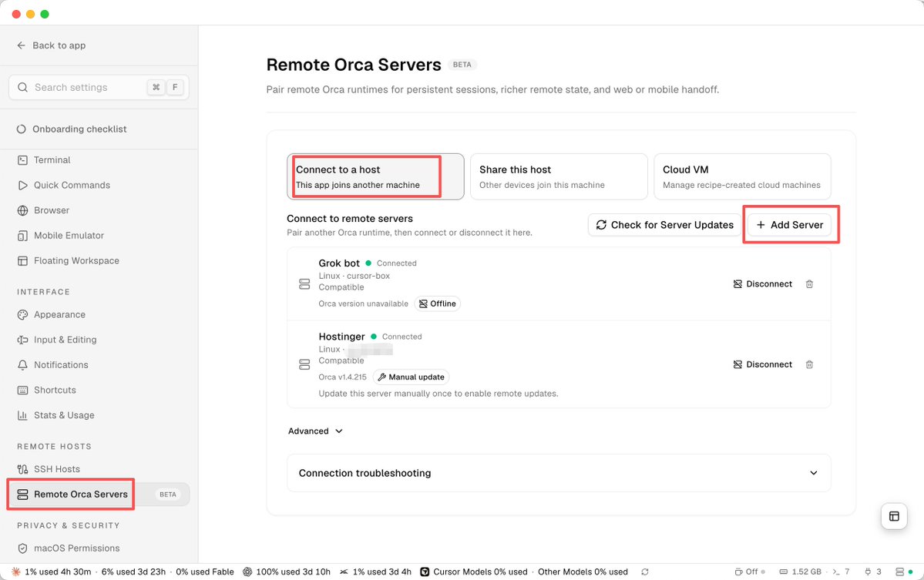
Task: Open the Onboarding checklist
Action: [x=72, y=129]
